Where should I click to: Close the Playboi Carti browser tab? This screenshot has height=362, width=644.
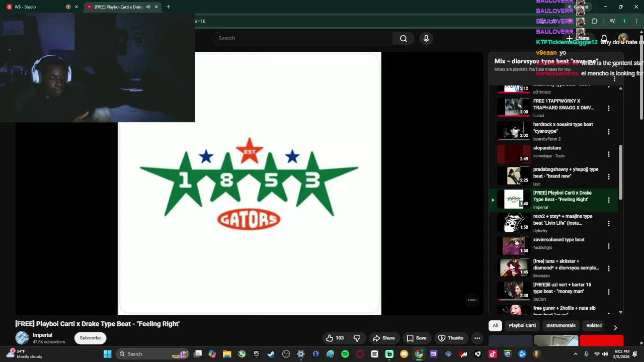(x=156, y=7)
